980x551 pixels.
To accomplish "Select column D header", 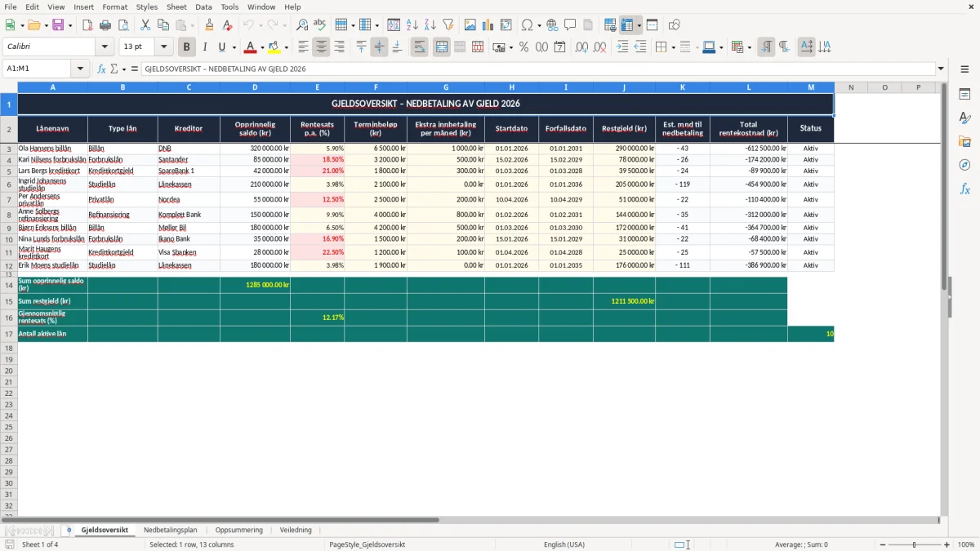I will coord(255,87).
